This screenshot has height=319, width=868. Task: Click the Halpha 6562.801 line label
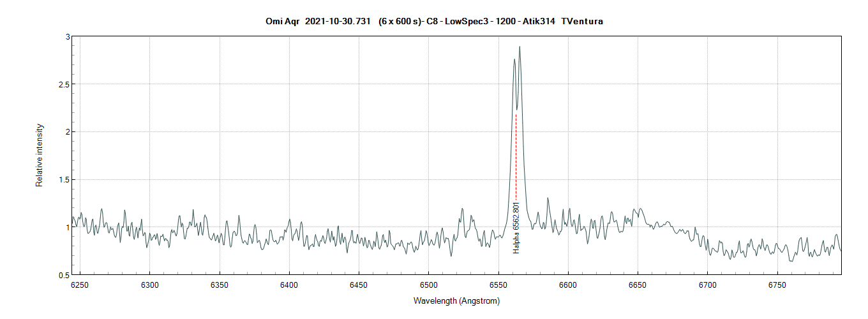(516, 228)
